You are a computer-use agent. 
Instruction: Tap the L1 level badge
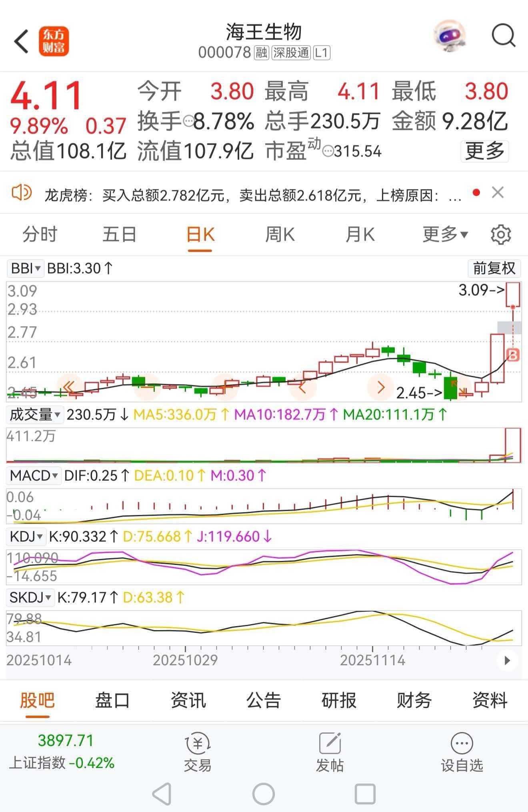point(321,53)
